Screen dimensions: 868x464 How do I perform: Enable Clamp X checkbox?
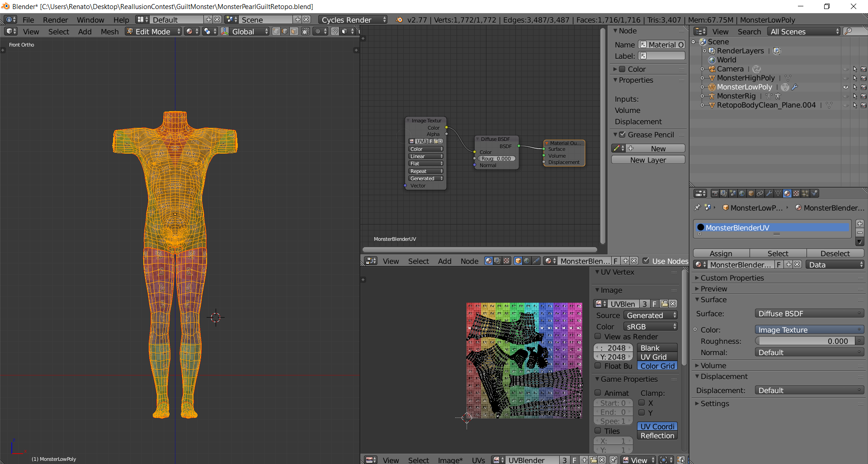(642, 403)
